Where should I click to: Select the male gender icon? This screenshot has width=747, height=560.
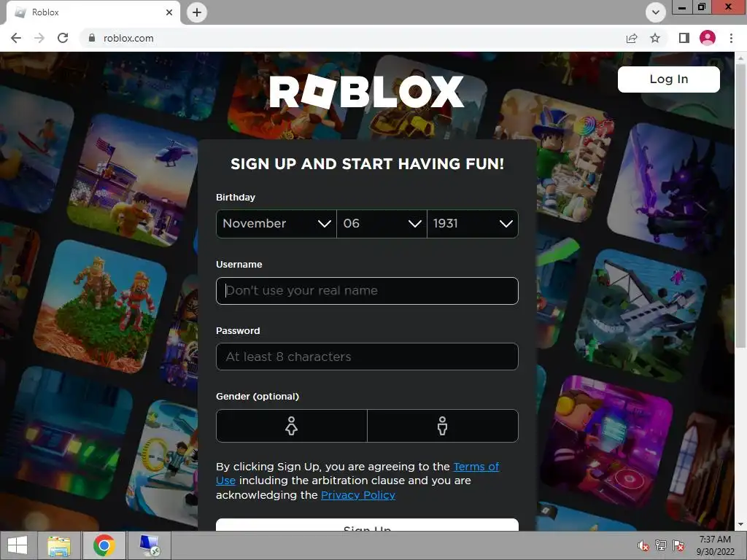[443, 426]
